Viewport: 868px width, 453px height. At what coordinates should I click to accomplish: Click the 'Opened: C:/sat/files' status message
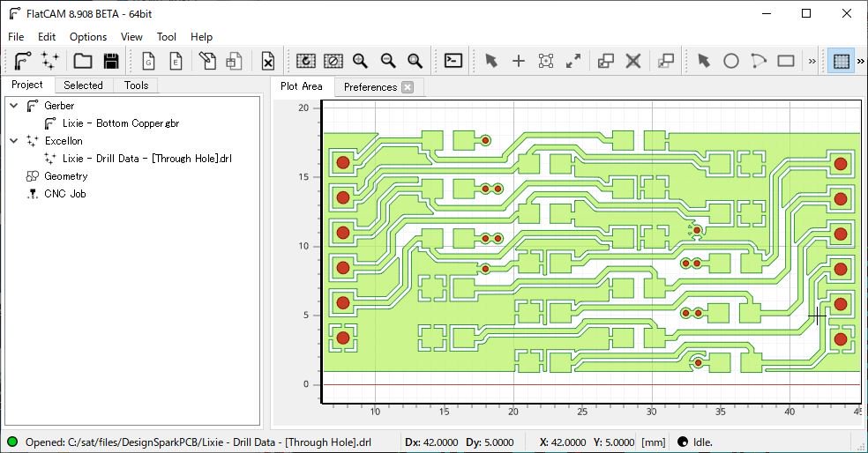click(x=198, y=442)
